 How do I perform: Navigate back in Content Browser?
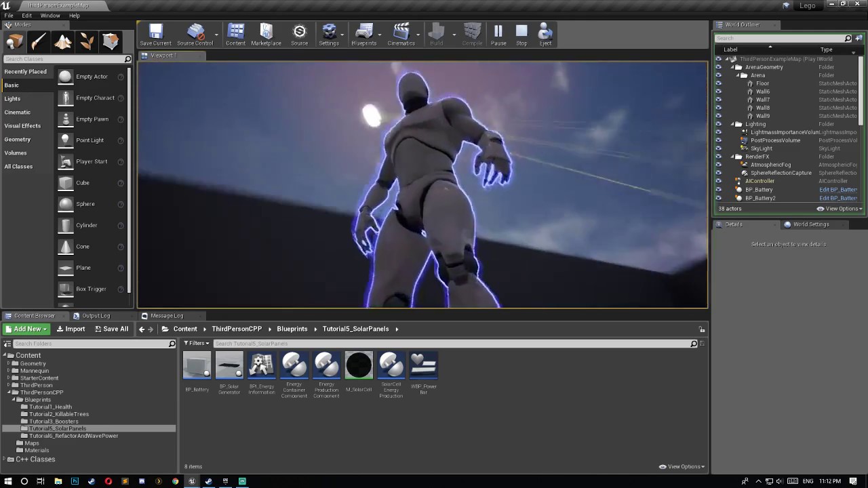pyautogui.click(x=142, y=329)
